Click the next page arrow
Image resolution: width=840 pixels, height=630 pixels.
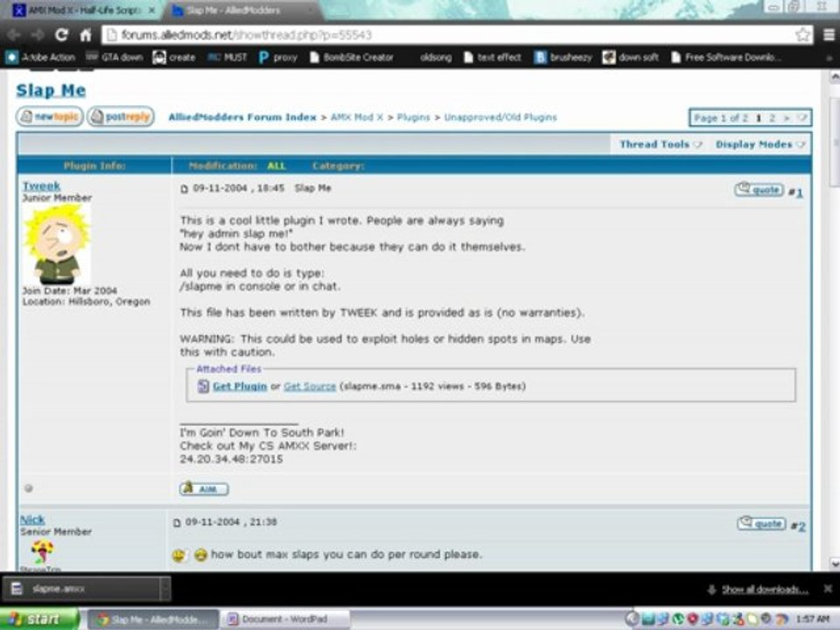(x=787, y=118)
